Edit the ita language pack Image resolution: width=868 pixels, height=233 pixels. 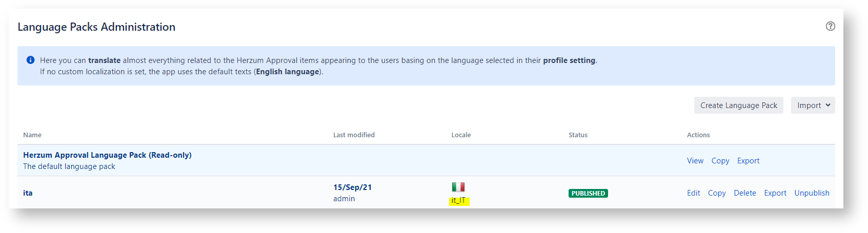(693, 193)
